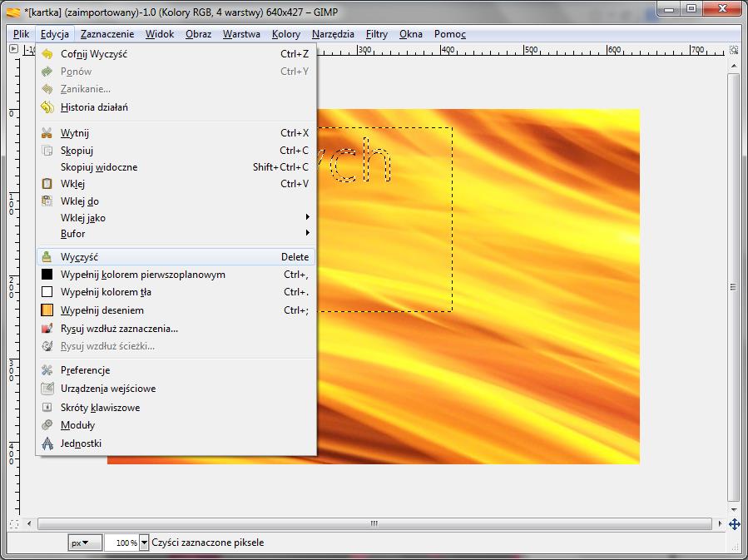
Task: Click the history icon beside Historia działań
Action: (x=47, y=107)
